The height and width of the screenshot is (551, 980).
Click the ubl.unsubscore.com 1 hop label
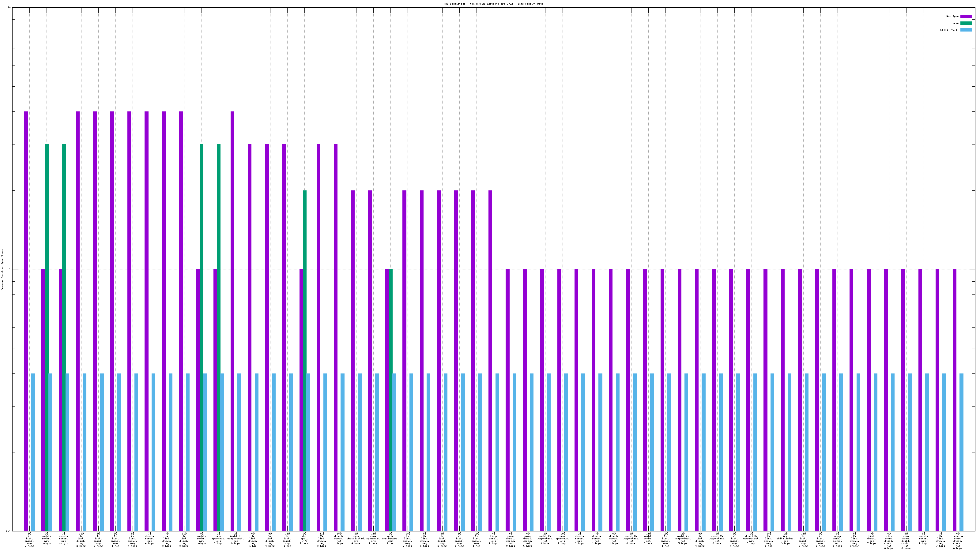coord(390,538)
